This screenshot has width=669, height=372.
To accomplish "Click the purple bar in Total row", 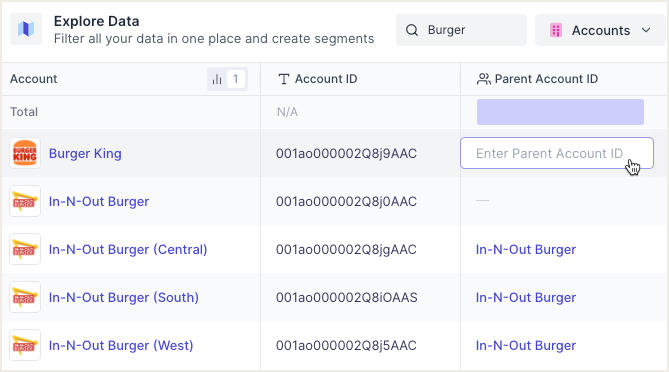I will pyautogui.click(x=560, y=112).
